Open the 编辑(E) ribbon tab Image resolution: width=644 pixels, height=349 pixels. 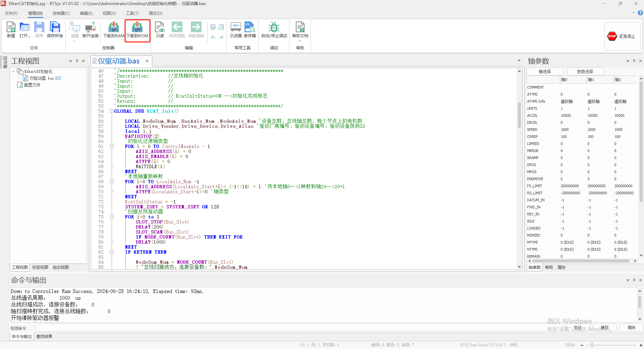pyautogui.click(x=86, y=13)
